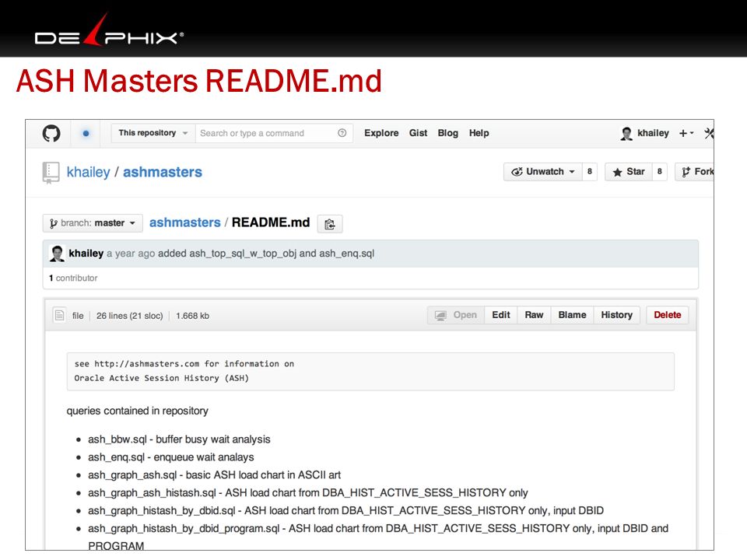
Task: Open Help from the top navigation
Action: tap(479, 133)
